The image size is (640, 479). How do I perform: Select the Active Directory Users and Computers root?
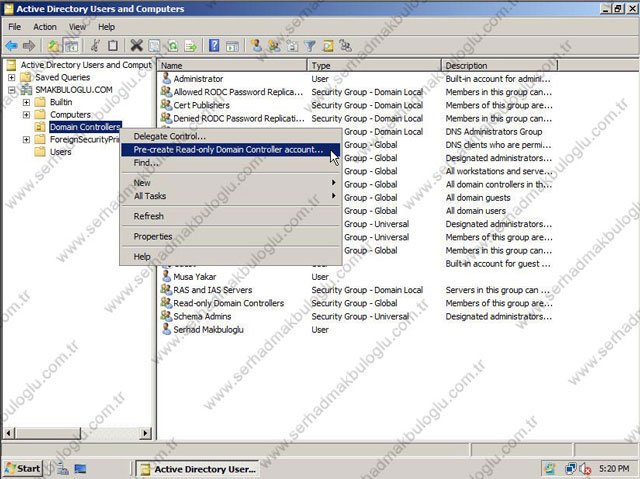(86, 65)
